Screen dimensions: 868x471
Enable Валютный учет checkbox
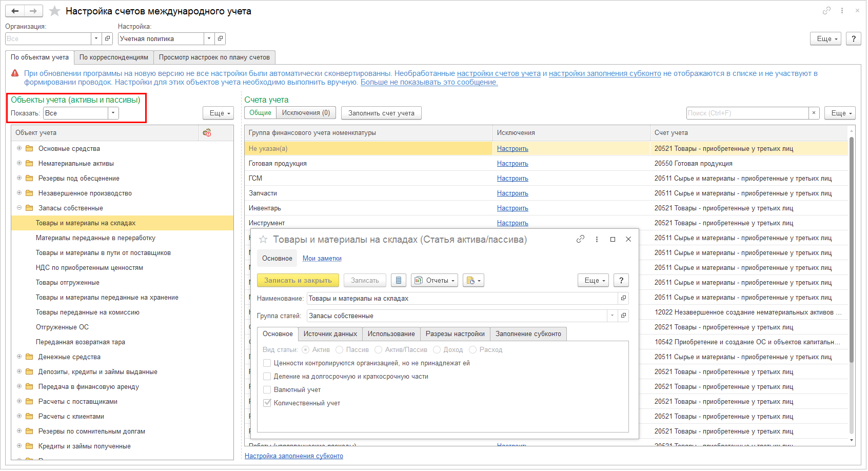click(267, 390)
